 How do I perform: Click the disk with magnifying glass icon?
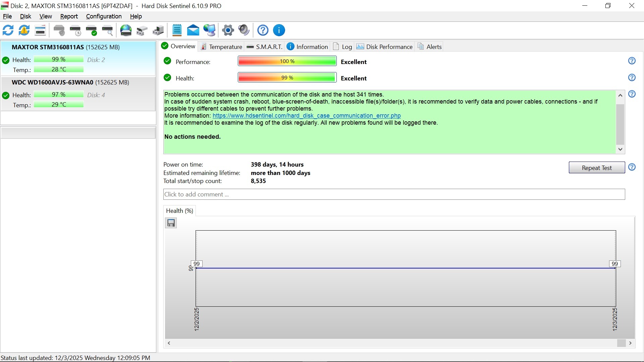click(x=107, y=31)
